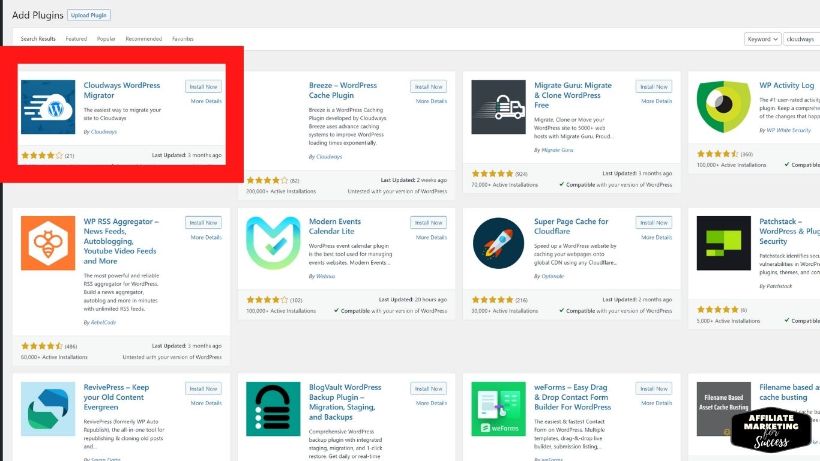Screen dimensions: 820x461
Task: Install Modern Events Calendar Lite
Action: tap(428, 223)
